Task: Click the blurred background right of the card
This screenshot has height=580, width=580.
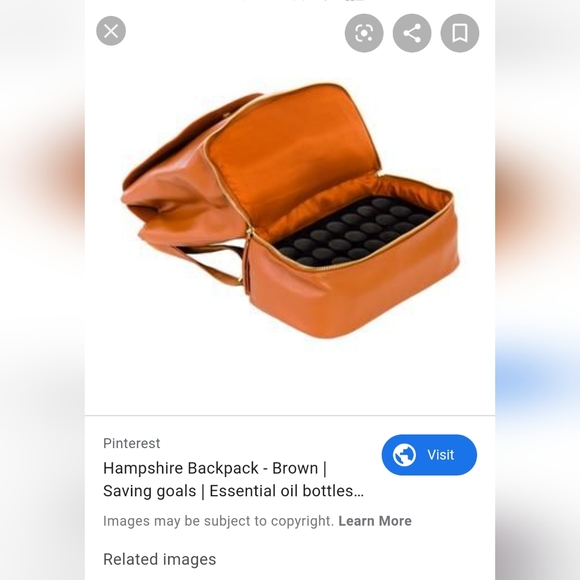Action: pos(537,290)
